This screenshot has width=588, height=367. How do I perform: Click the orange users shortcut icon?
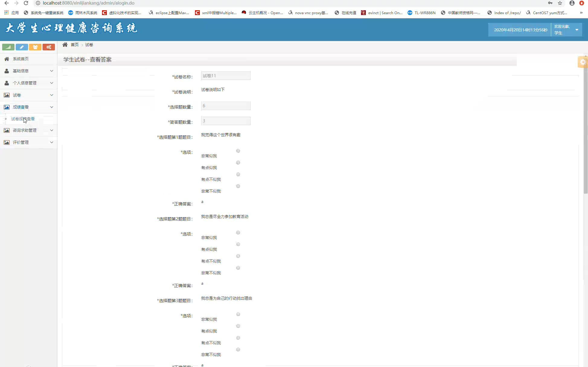pos(35,47)
